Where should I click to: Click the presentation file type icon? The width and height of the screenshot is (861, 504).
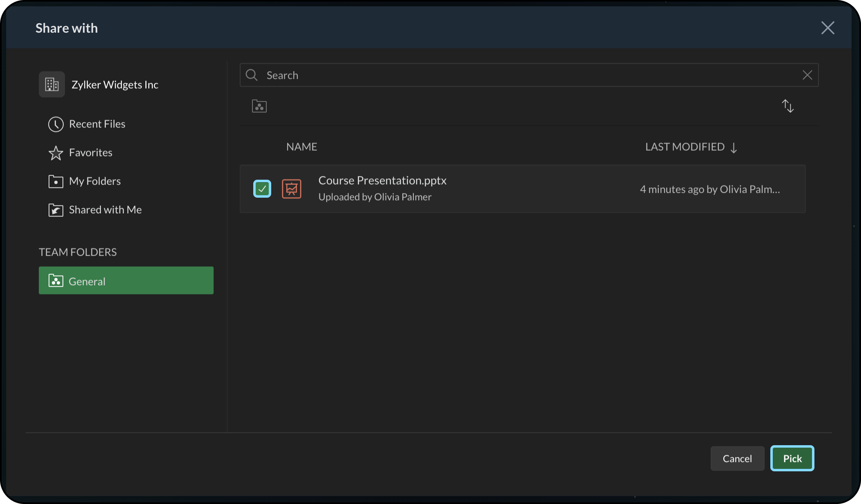[292, 189]
